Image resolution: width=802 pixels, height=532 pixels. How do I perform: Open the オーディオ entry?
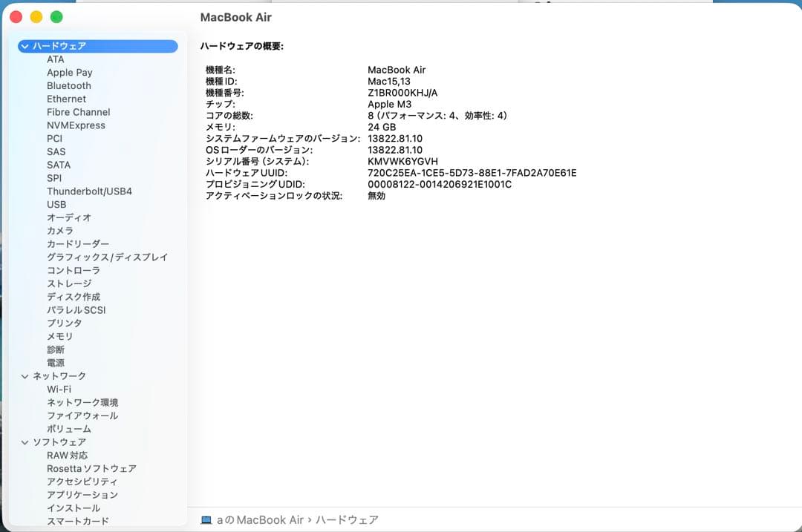[x=69, y=217]
